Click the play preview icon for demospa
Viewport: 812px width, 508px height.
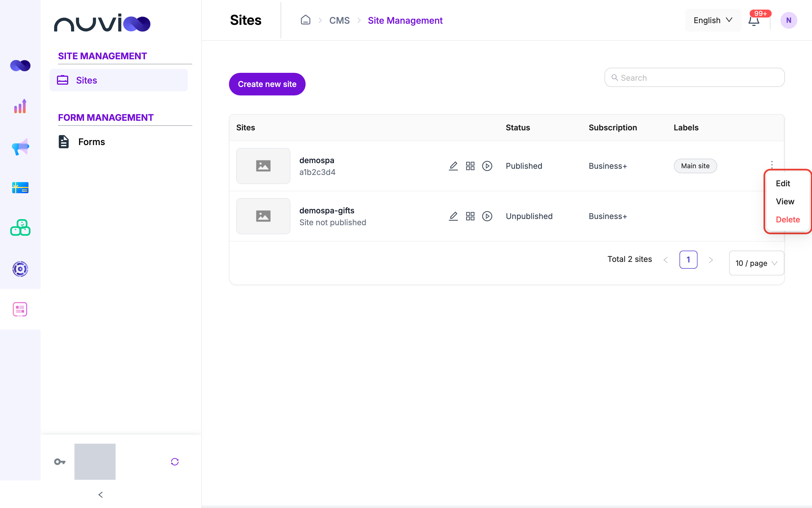pos(487,166)
